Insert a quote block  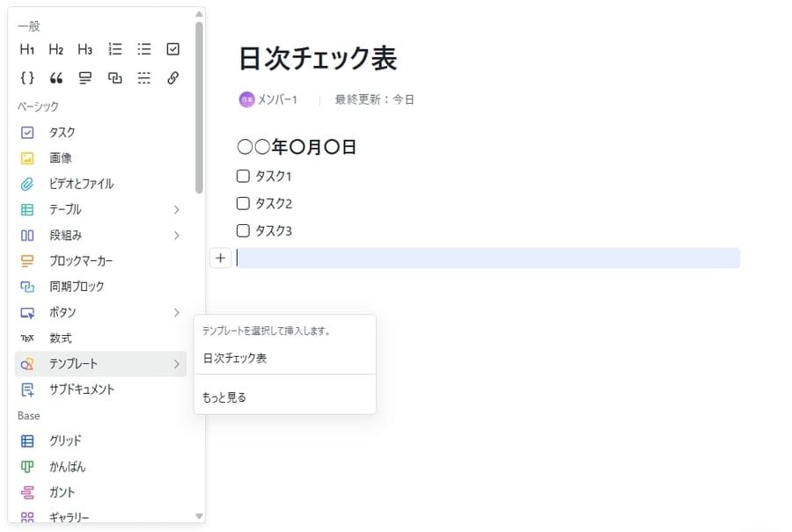(55, 77)
